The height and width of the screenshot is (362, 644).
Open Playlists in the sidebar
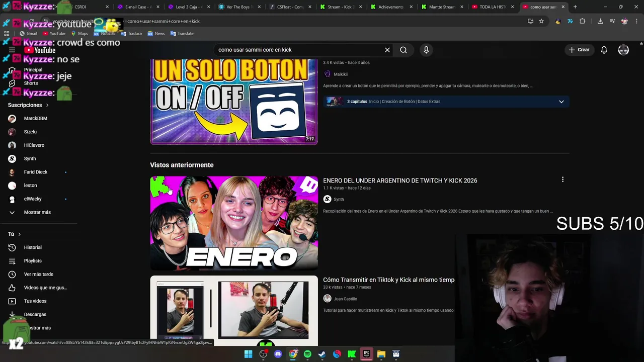click(x=33, y=261)
